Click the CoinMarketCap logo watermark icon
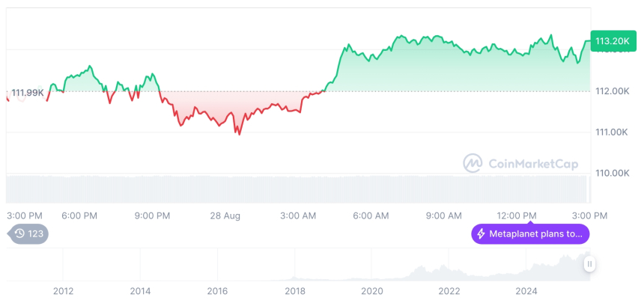 (473, 162)
